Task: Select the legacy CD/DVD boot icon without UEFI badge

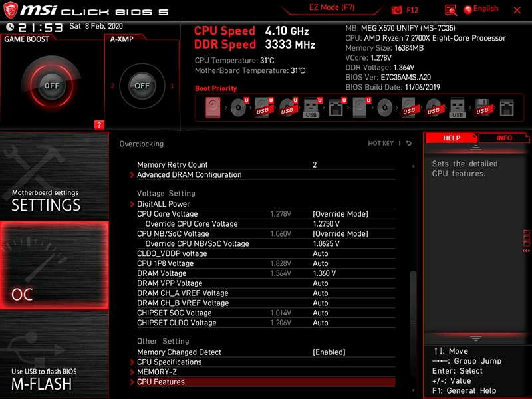Action: (385, 108)
